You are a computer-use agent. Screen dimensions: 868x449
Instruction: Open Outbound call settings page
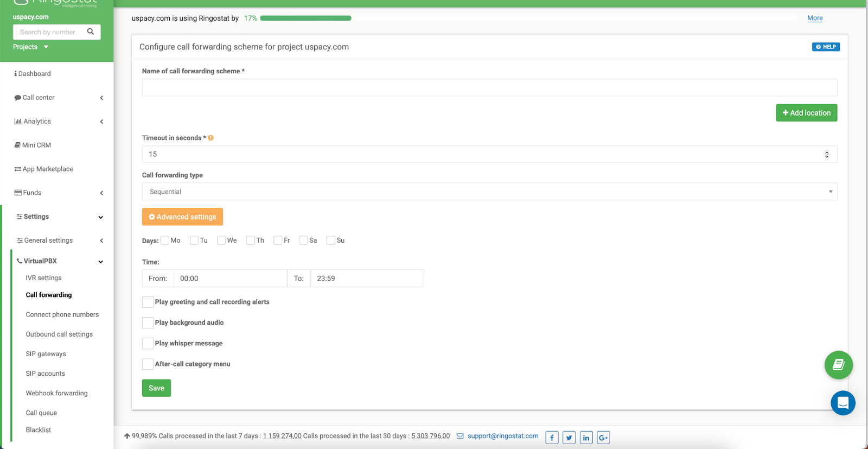pyautogui.click(x=59, y=334)
